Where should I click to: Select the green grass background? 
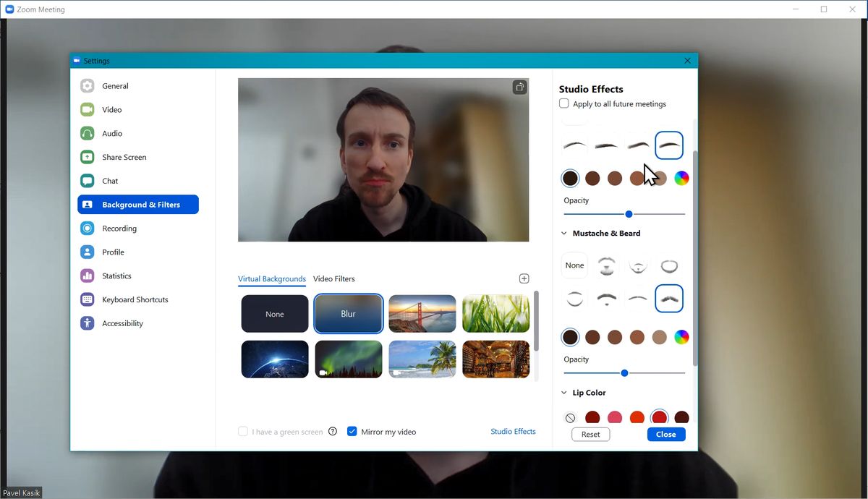(x=496, y=314)
